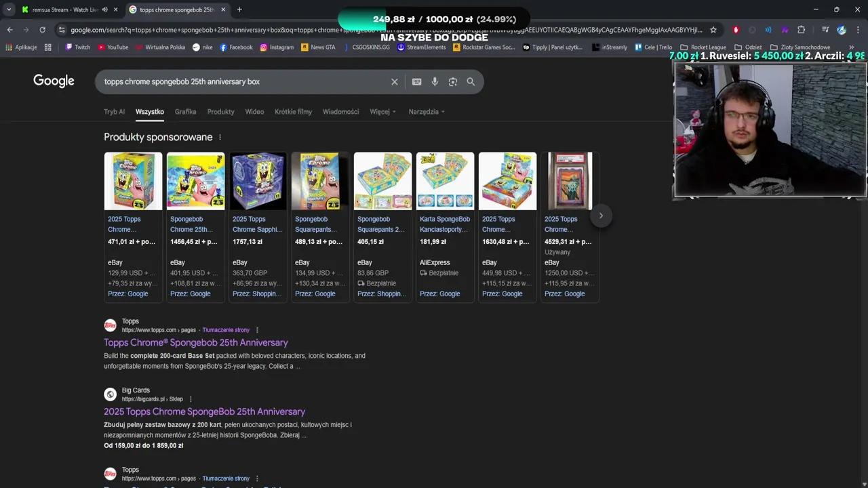Close the topps chrome spongebob tab
The height and width of the screenshot is (488, 868).
tap(223, 9)
